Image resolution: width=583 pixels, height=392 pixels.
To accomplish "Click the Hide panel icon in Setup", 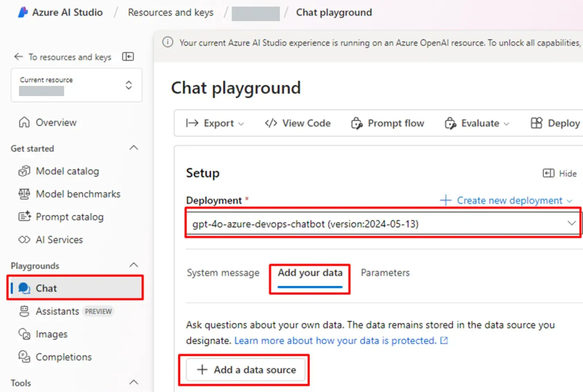I will click(x=548, y=173).
